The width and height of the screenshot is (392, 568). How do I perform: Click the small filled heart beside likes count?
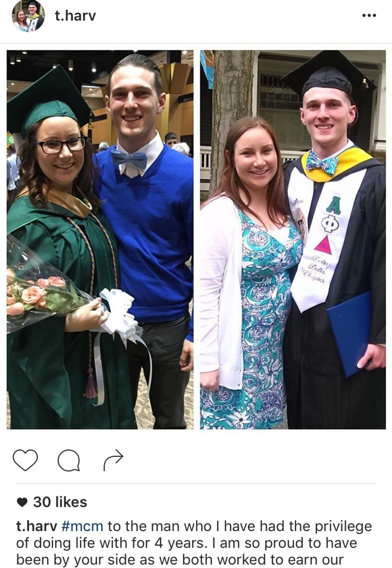coord(23,502)
